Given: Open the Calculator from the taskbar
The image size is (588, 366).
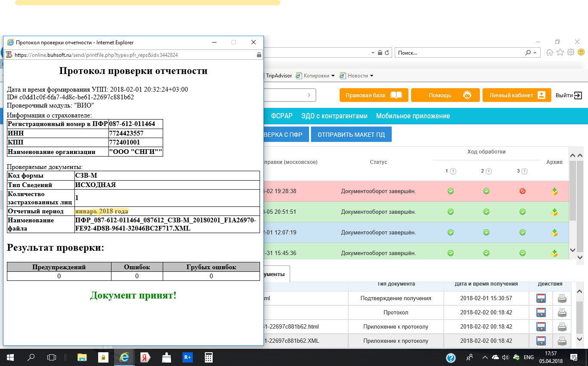Looking at the screenshot, I should [209, 357].
